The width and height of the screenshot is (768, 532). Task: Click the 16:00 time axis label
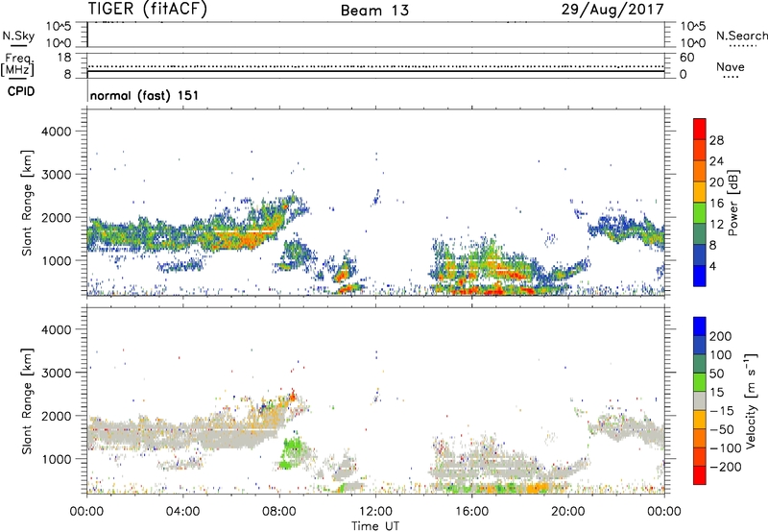(x=471, y=512)
